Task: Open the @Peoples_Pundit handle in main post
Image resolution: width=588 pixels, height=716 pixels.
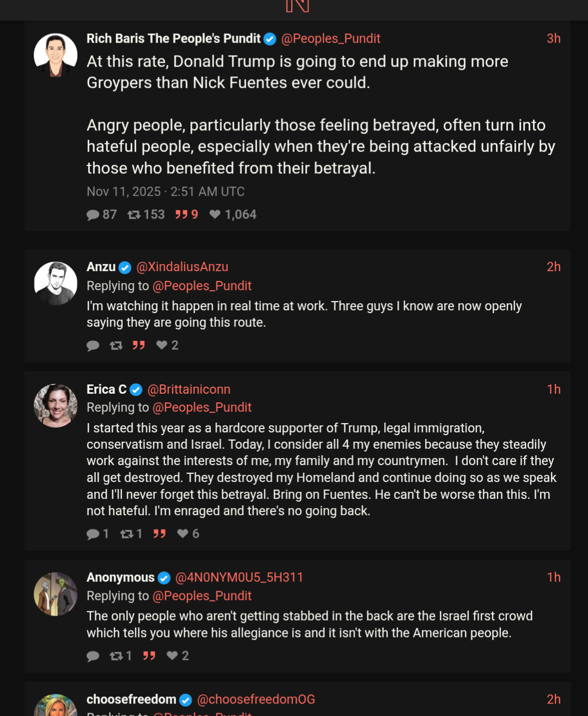Action: click(x=331, y=39)
